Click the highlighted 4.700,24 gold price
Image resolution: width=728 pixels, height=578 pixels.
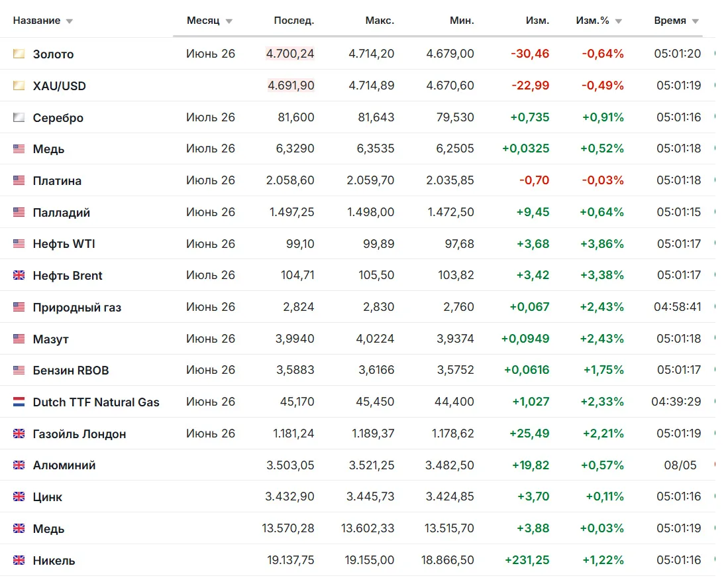290,54
